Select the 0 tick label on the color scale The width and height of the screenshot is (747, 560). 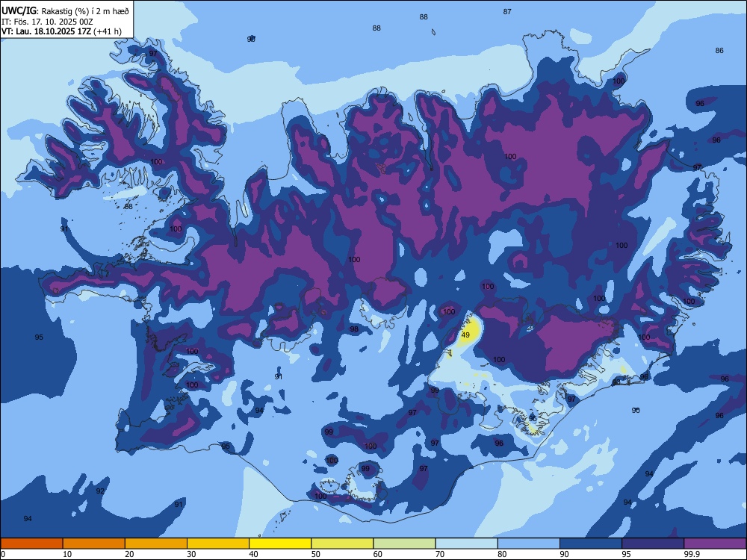tap(3, 554)
